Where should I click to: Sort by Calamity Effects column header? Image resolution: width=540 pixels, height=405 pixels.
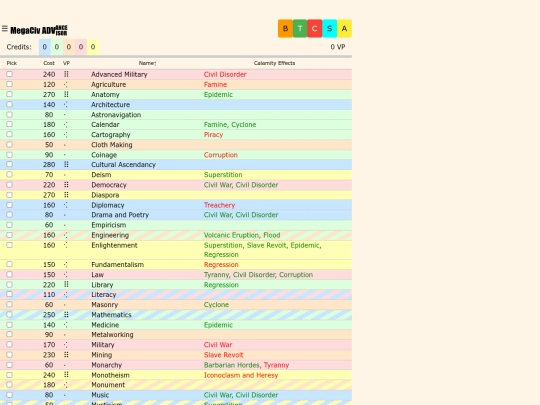click(274, 63)
